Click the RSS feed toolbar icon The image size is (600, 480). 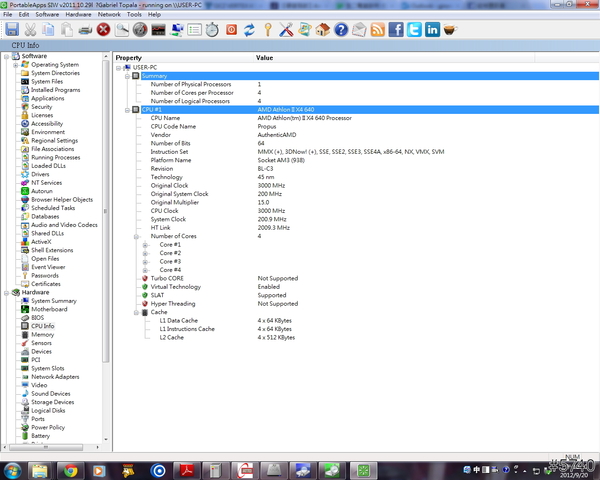[377, 30]
